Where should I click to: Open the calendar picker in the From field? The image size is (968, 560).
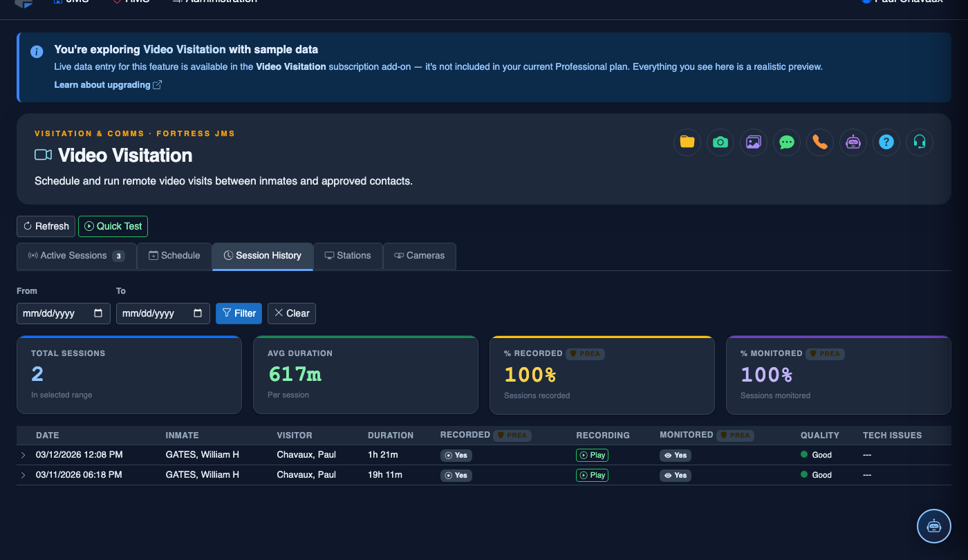click(x=98, y=313)
